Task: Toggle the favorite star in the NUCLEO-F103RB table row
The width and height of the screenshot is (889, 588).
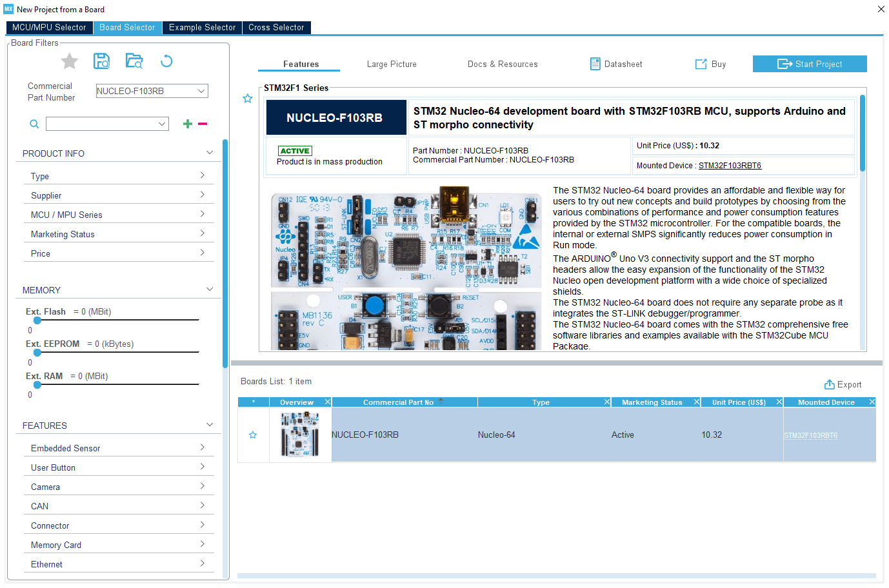Action: pos(253,435)
